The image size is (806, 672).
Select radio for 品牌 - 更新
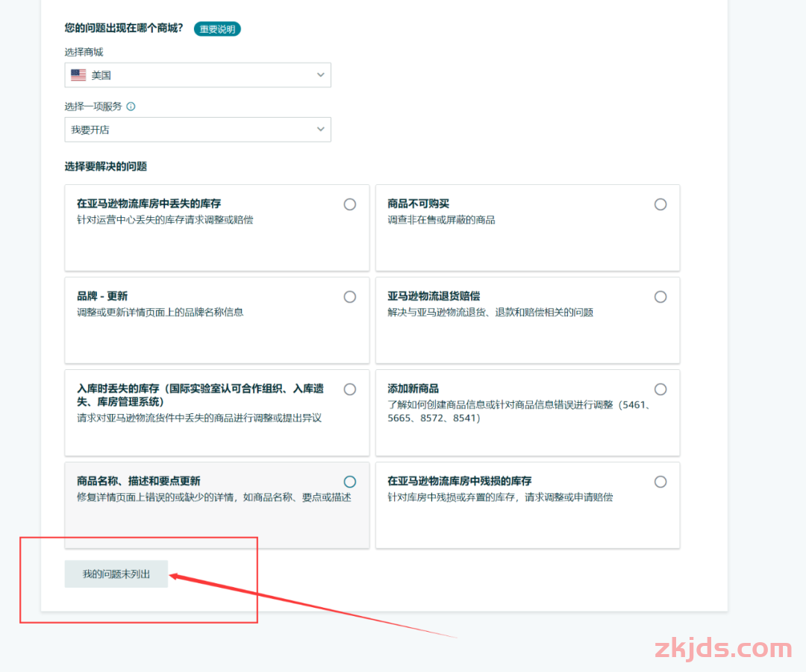(350, 297)
